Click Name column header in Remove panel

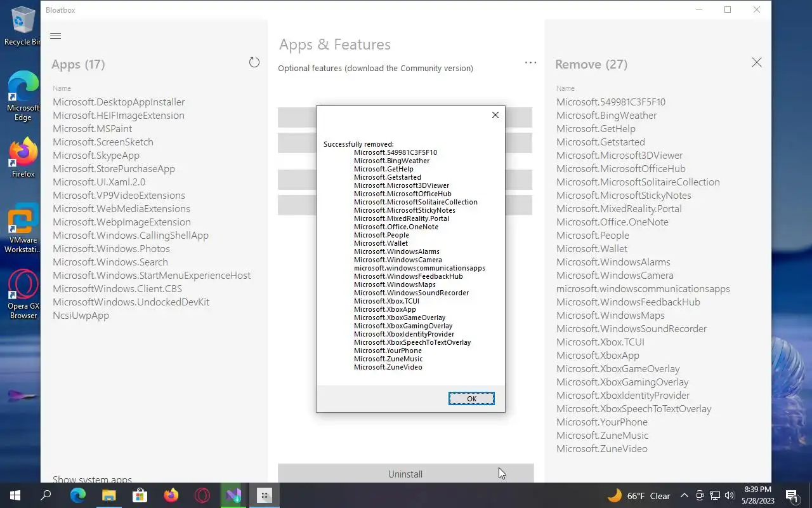point(565,88)
